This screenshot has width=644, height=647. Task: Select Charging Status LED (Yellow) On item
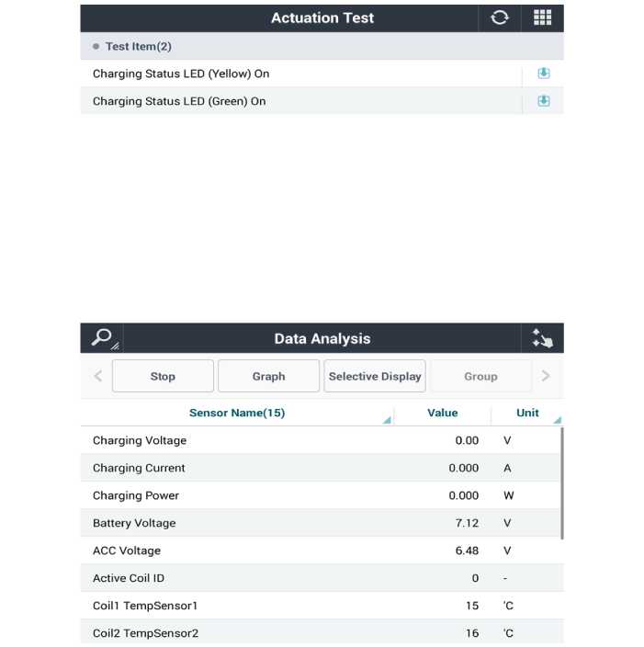[x=181, y=74]
